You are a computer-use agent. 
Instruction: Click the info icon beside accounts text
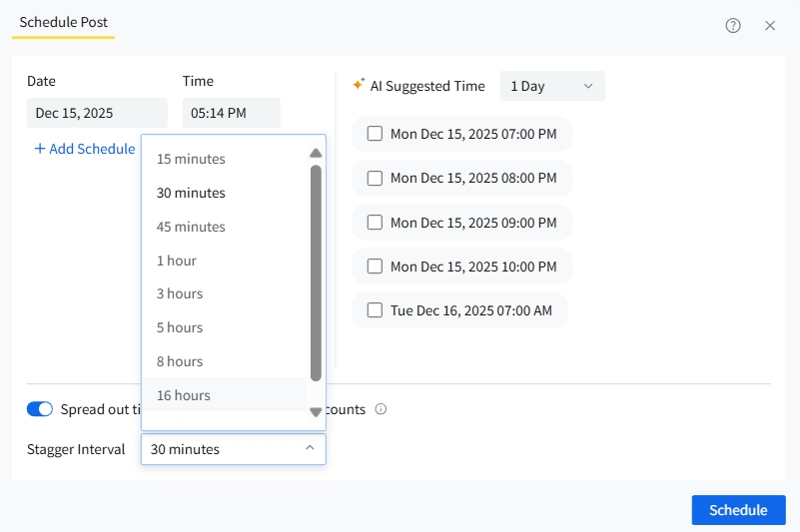[381, 409]
